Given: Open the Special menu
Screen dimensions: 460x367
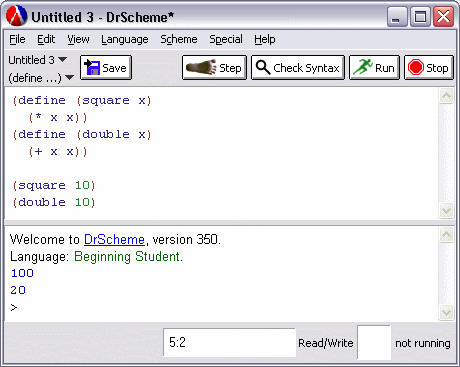Looking at the screenshot, I should 226,39.
